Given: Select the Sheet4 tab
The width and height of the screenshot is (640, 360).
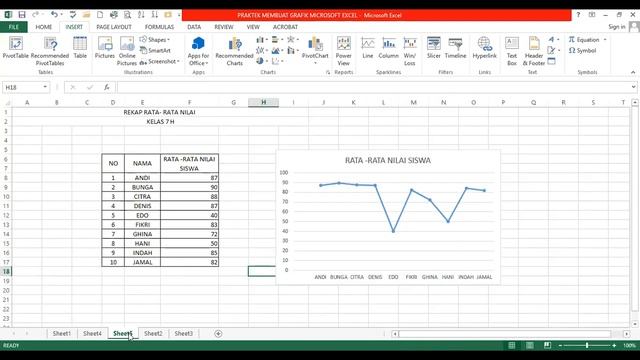Looking at the screenshot, I should (x=92, y=333).
